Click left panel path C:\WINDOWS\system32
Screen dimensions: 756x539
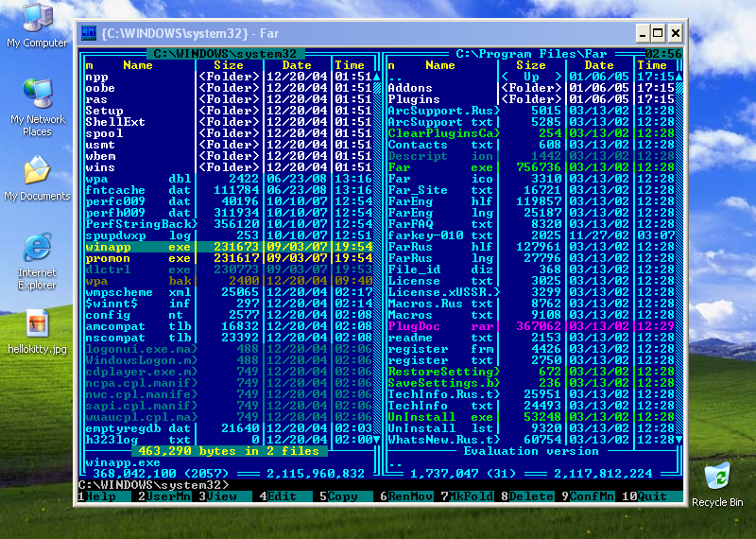tap(225, 54)
